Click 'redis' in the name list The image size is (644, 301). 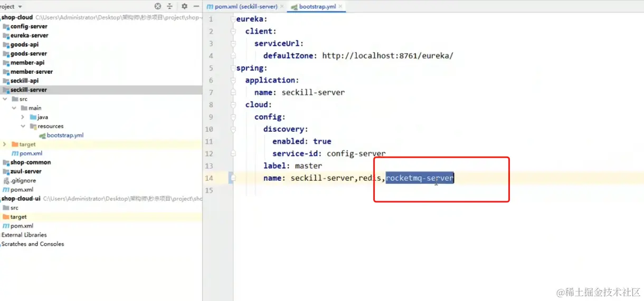(x=370, y=178)
